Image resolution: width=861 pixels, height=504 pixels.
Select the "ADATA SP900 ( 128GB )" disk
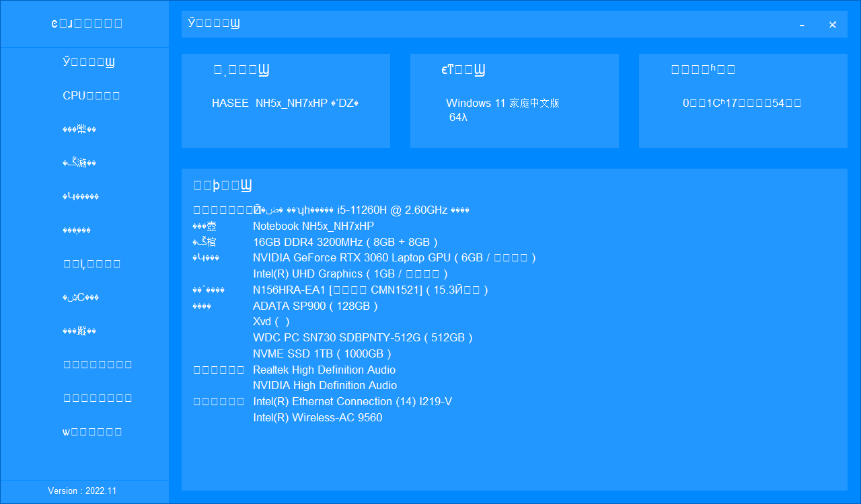pos(315,306)
